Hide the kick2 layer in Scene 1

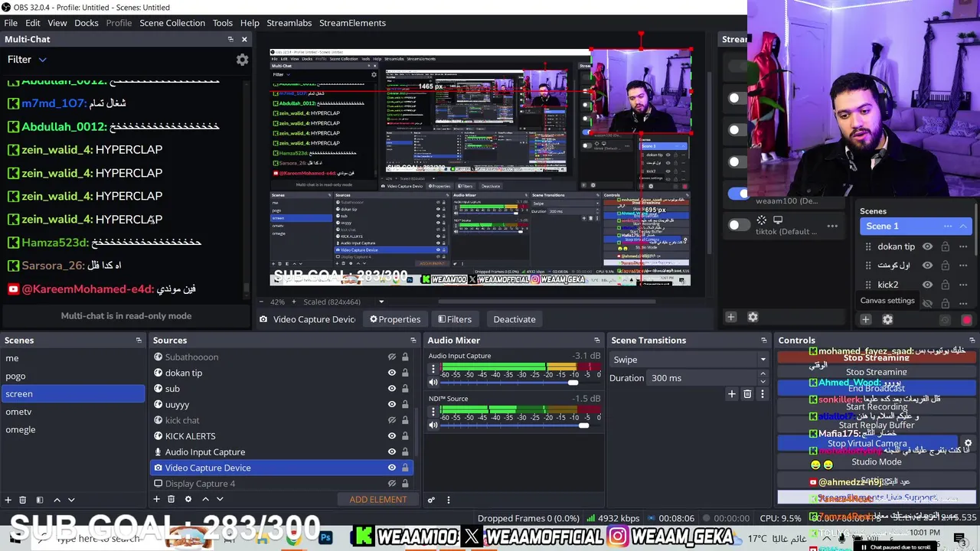[x=927, y=284]
